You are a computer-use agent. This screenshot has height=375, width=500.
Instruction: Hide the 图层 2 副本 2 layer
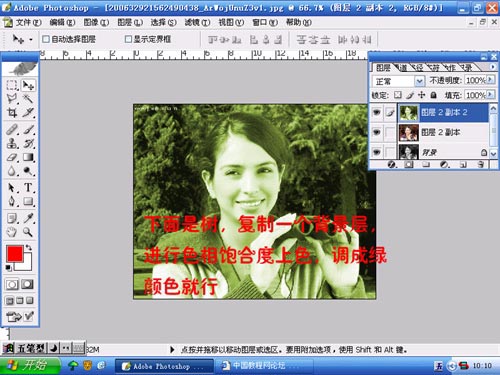click(377, 113)
